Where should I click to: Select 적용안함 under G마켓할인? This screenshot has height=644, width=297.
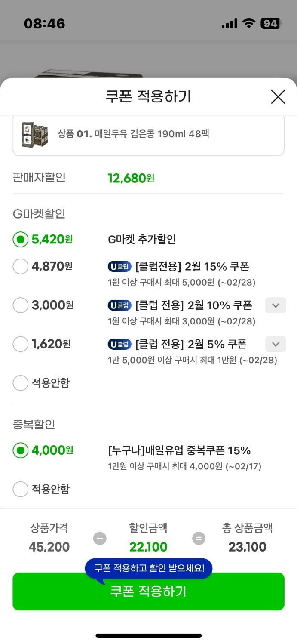pos(21,383)
